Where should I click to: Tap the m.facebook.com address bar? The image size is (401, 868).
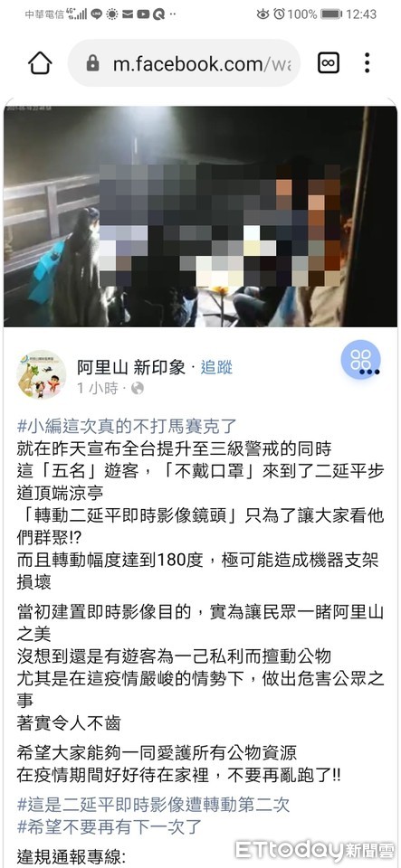point(184,63)
